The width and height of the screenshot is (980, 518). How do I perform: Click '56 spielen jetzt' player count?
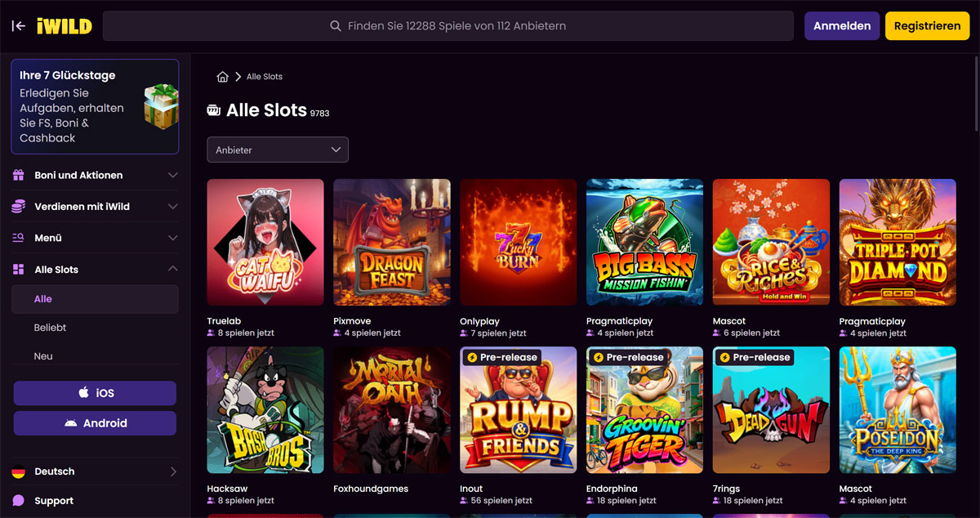501,501
